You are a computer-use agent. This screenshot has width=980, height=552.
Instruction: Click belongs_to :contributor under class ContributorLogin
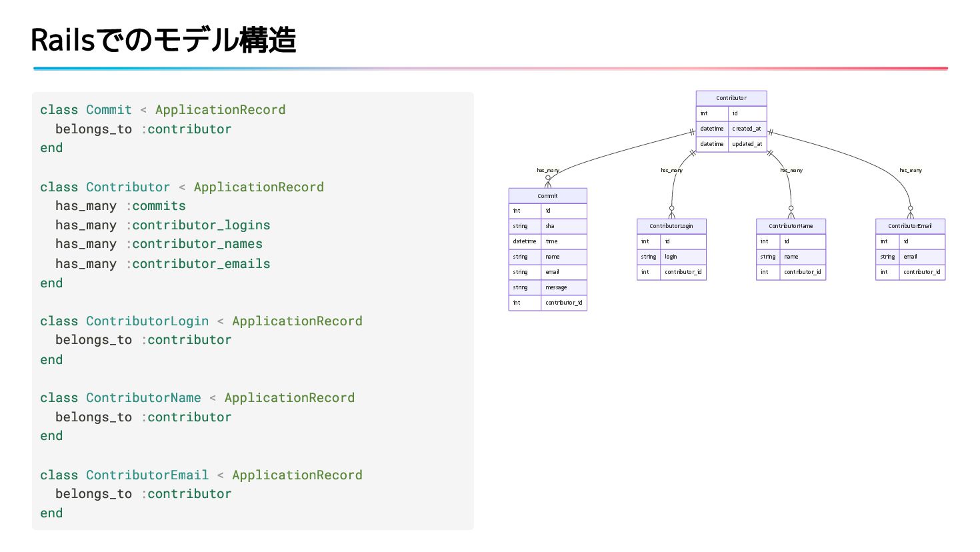[143, 340]
